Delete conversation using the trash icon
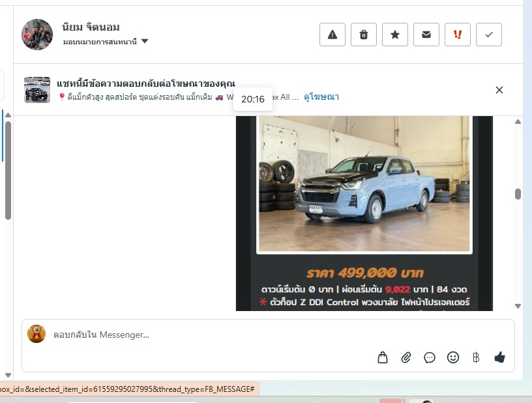 [x=364, y=35]
